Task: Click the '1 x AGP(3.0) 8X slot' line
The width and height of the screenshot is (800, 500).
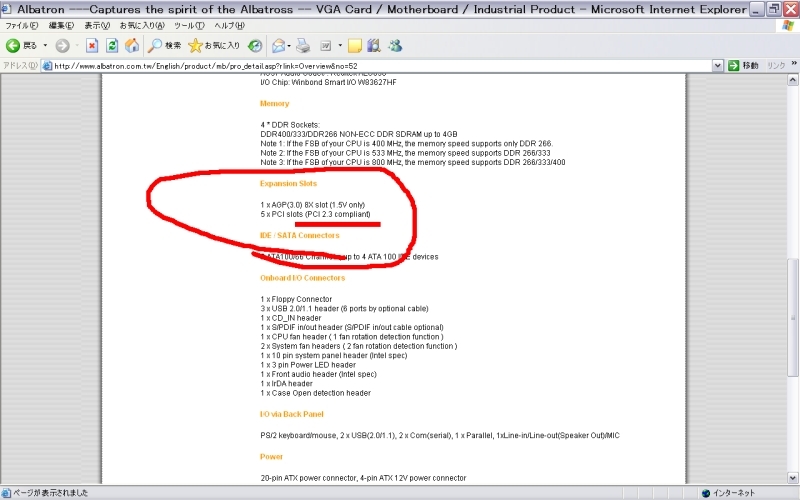Action: [x=313, y=205]
